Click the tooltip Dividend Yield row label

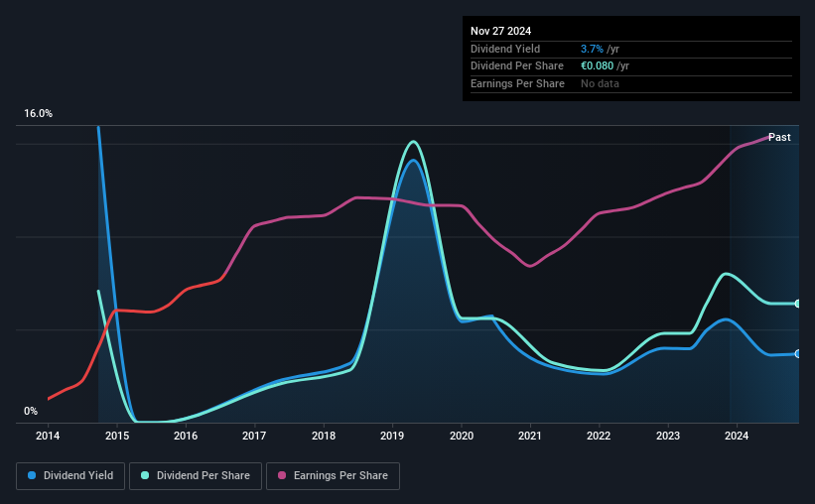pos(505,49)
